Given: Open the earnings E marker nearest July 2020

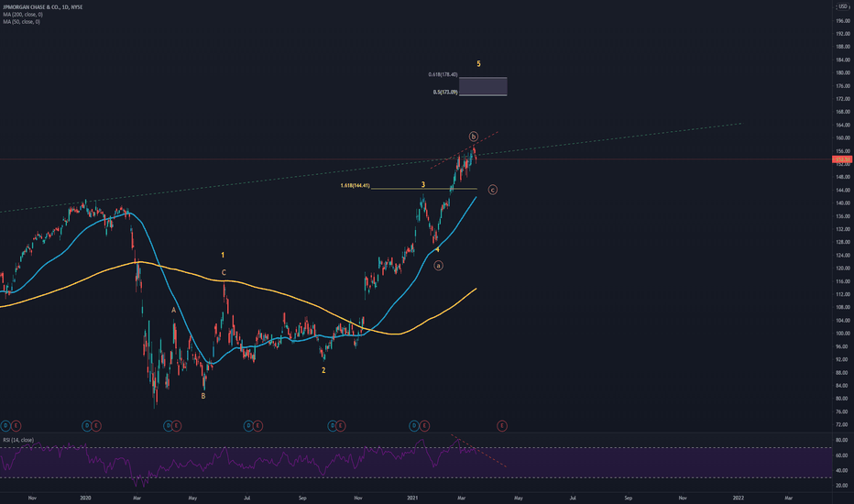Looking at the screenshot, I should pyautogui.click(x=257, y=425).
